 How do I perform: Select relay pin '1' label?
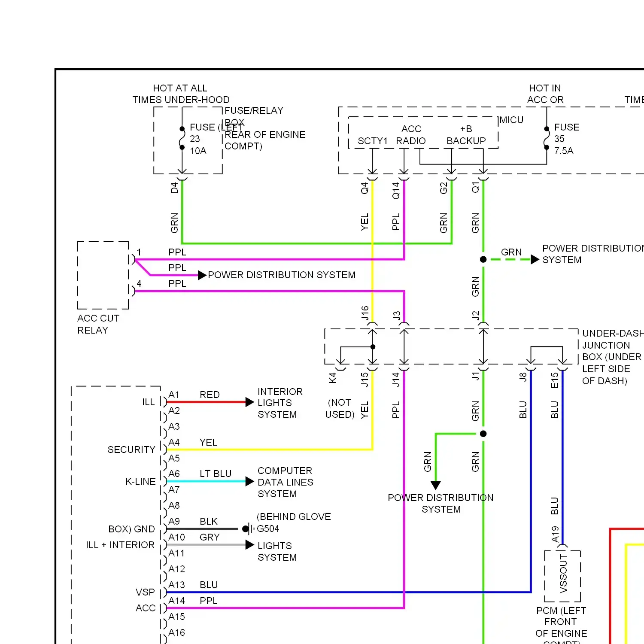tap(139, 252)
